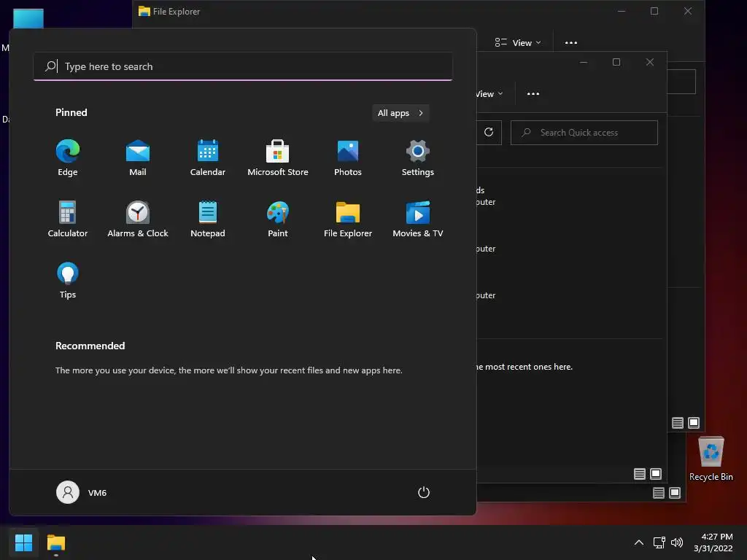The width and height of the screenshot is (747, 560).
Task: Switch back File Explorer to large icons view
Action: coord(694,423)
